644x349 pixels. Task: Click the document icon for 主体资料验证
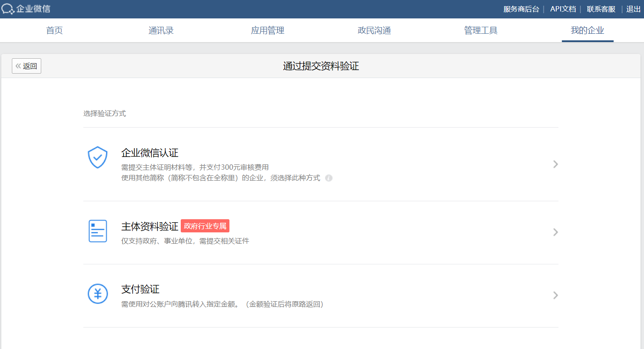pyautogui.click(x=97, y=231)
